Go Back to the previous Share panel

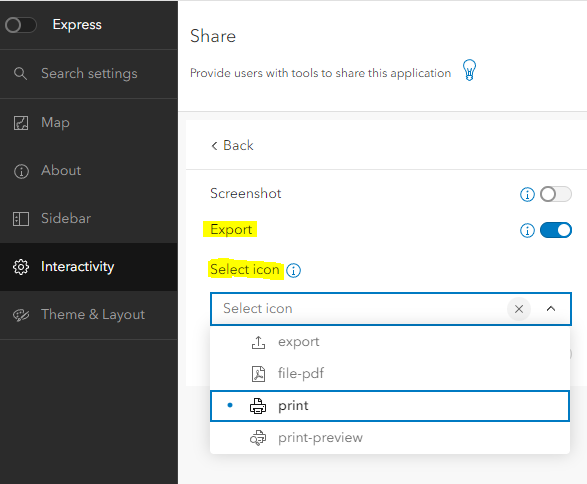pos(232,145)
